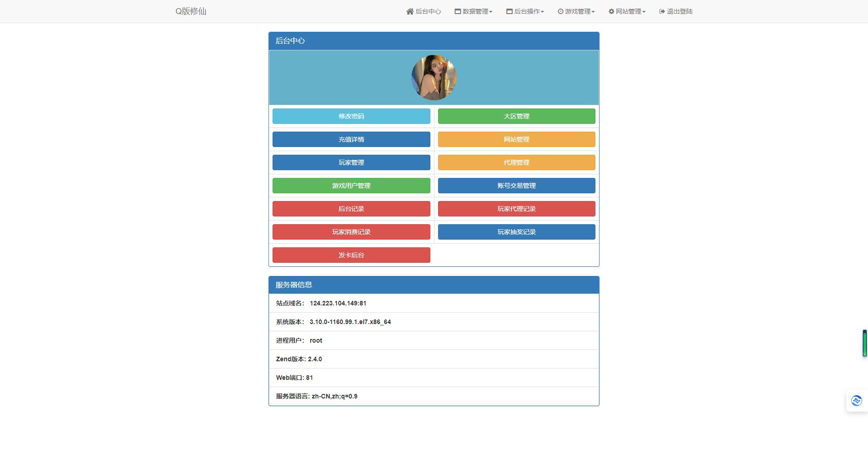Open 发卡后台 button

coord(351,255)
